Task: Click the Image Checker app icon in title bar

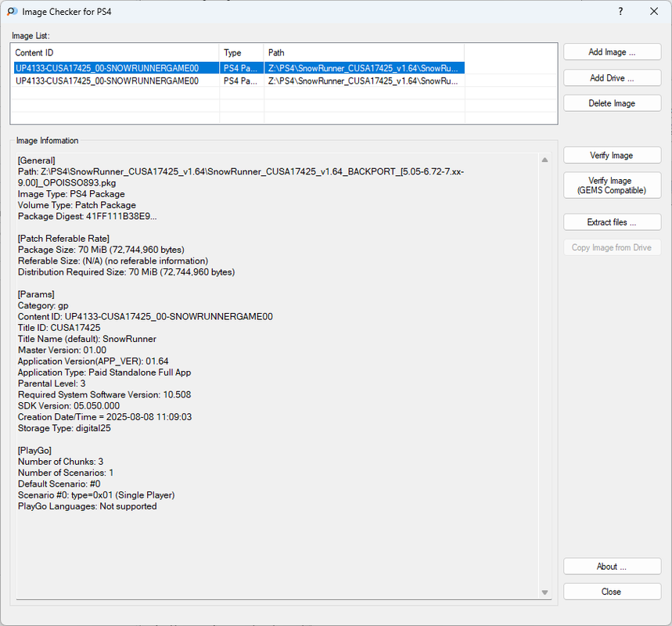Action: click(12, 12)
